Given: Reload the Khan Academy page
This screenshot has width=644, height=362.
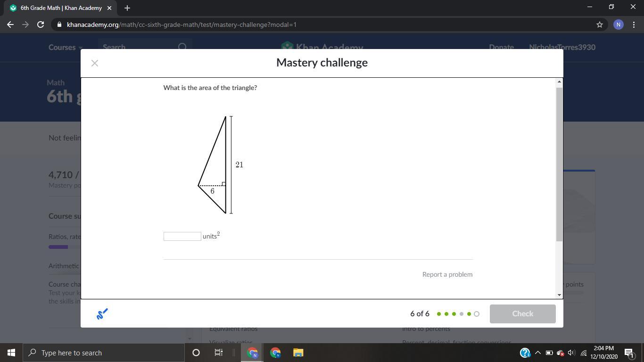Looking at the screenshot, I should [41, 25].
